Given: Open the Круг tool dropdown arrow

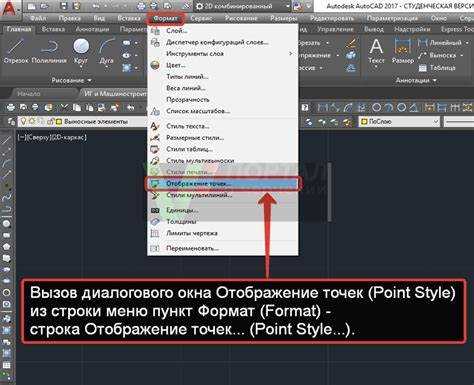Looking at the screenshot, I should (x=81, y=68).
